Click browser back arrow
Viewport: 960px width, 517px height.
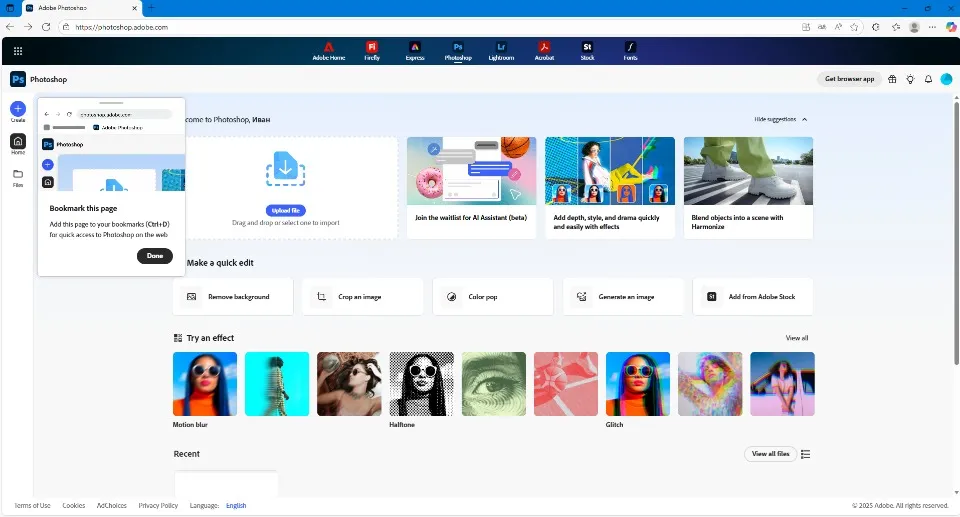pyautogui.click(x=10, y=27)
